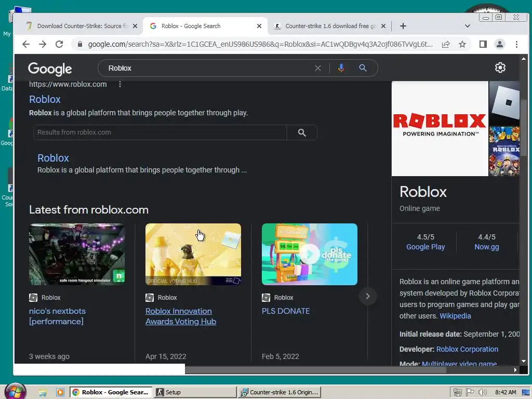Open the browser side panel
The image size is (532, 399).
point(483,44)
